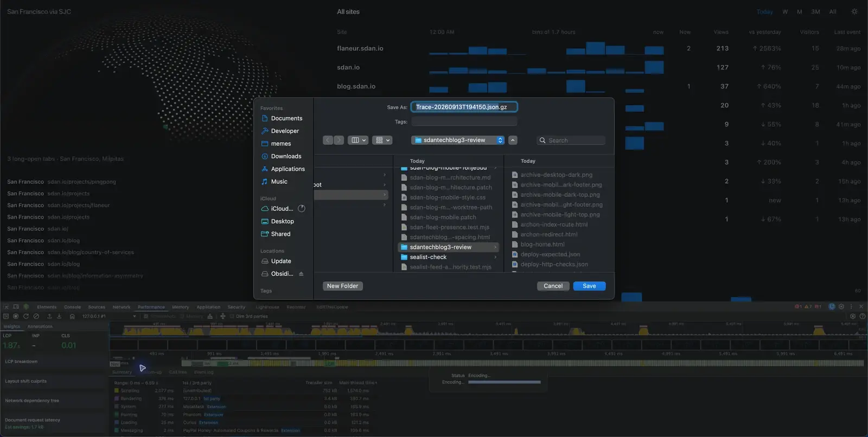Click the Tags input field
Viewport: 868px width, 437px height.
click(464, 121)
